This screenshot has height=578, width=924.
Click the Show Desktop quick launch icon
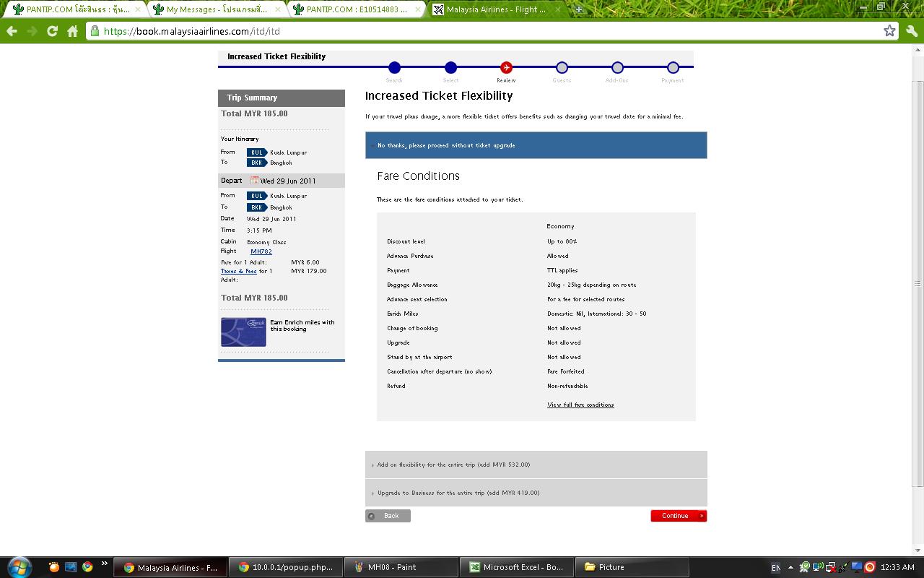point(71,567)
